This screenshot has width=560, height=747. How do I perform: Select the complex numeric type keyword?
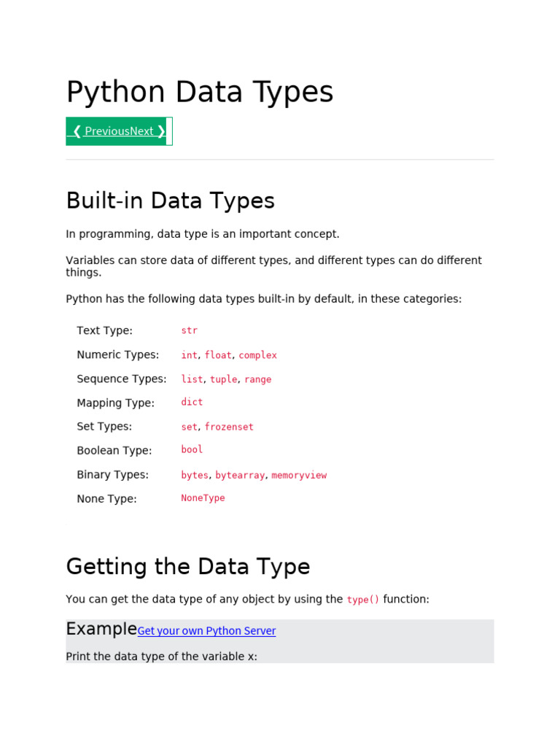click(x=257, y=355)
